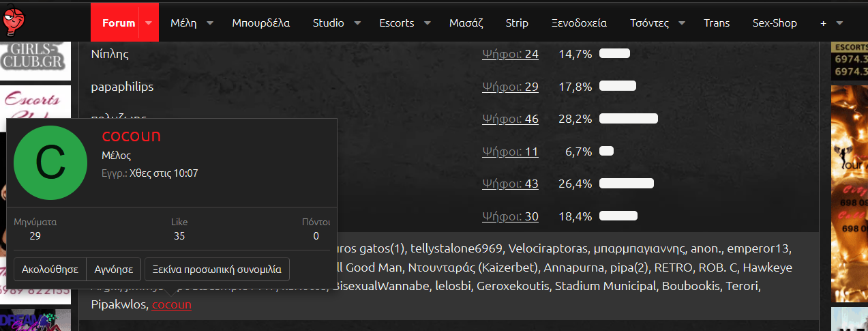
Task: Click the 28,2% poll result bar
Action: 628,119
